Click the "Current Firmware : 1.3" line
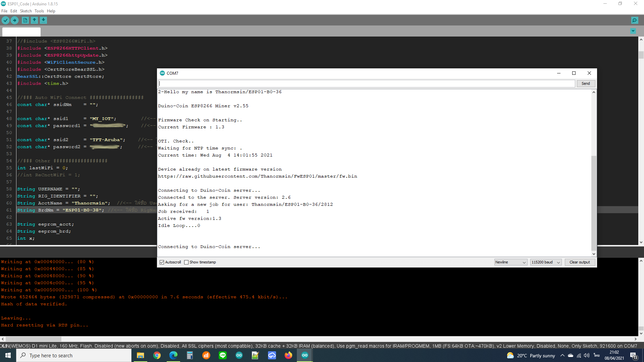The image size is (644, 362). tap(191, 127)
